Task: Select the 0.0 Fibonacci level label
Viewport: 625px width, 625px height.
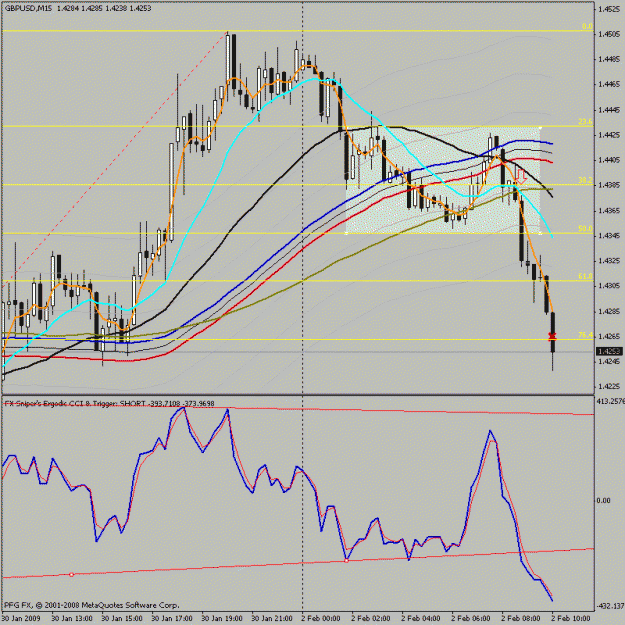Action: pos(587,26)
